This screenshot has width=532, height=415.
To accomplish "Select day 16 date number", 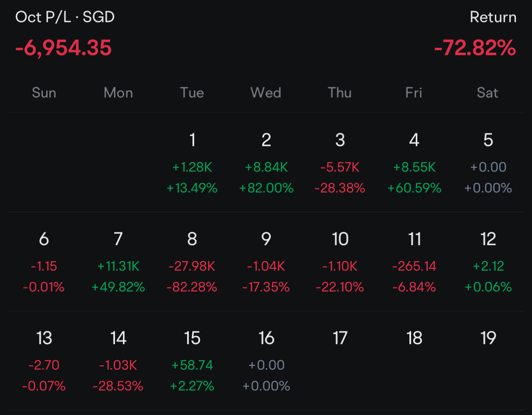I will [266, 338].
